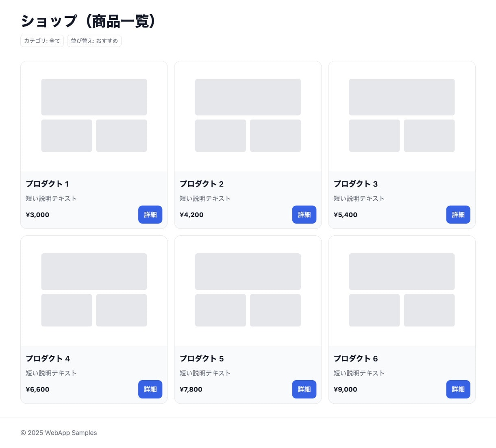Image resolution: width=496 pixels, height=448 pixels.
Task: Select the プロダクト 6 image placeholder
Action: [x=402, y=291]
